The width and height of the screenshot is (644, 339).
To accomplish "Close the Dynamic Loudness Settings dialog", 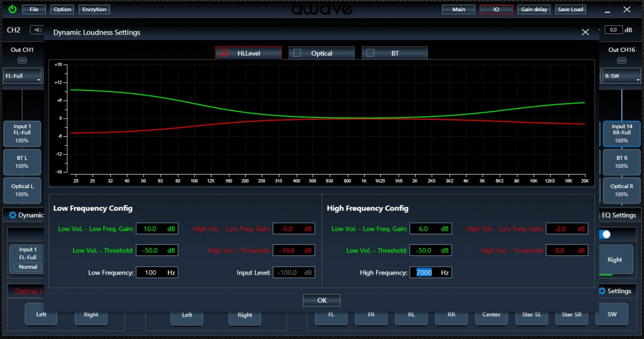I will pos(585,32).
